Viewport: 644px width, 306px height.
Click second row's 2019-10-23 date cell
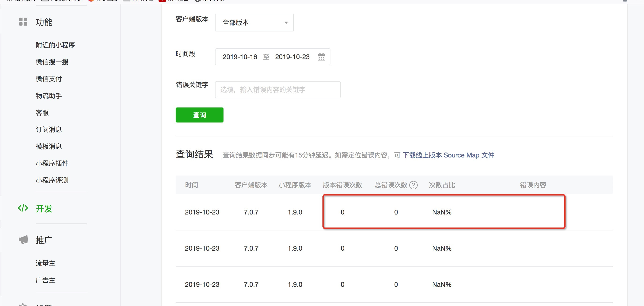(202, 248)
